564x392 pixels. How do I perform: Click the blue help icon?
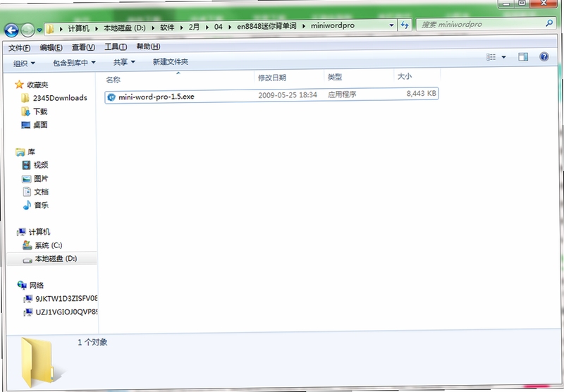544,56
